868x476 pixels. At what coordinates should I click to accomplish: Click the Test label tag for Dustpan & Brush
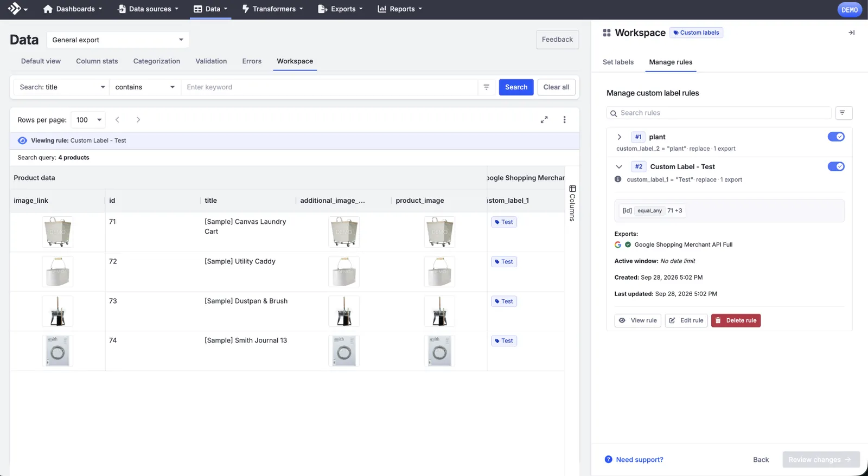click(x=504, y=301)
